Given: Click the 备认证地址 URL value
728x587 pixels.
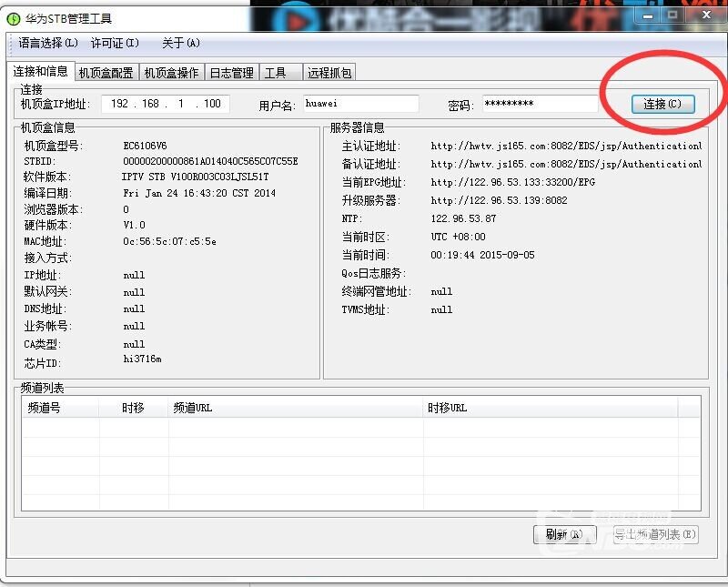Looking at the screenshot, I should [566, 165].
